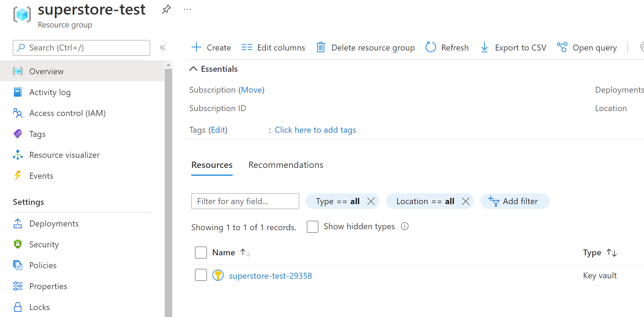This screenshot has height=317, width=644.
Task: Click the resource group cube icon
Action: pos(22,15)
